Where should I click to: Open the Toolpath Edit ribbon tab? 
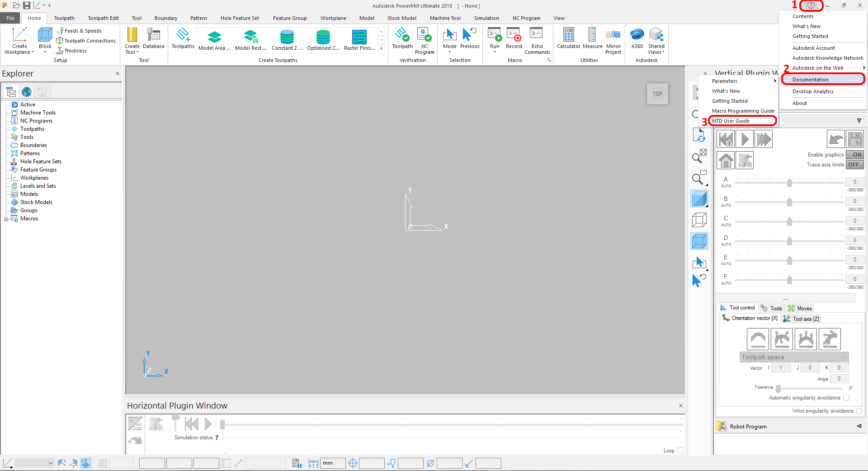pyautogui.click(x=103, y=18)
